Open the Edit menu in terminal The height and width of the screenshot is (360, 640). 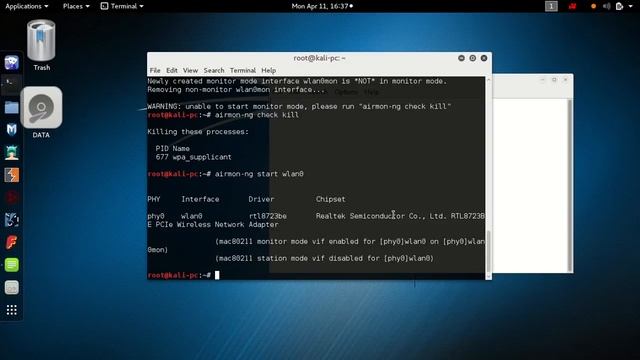tap(172, 70)
